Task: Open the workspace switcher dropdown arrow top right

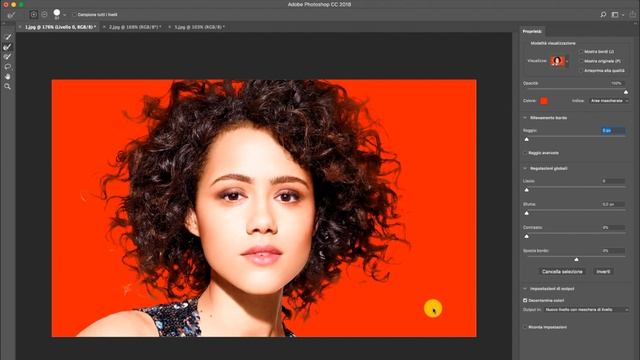Action: point(623,15)
